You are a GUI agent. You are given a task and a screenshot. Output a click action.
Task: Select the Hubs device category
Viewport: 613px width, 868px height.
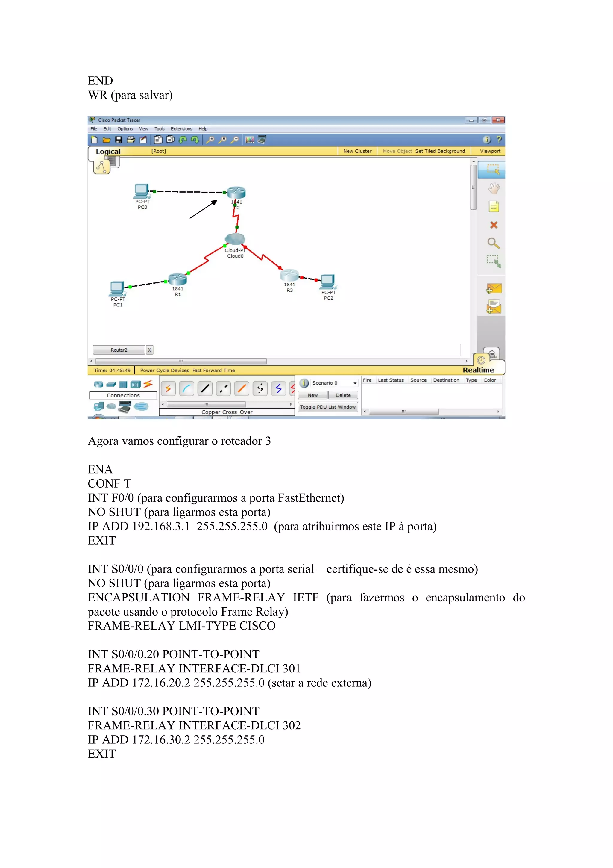(x=123, y=385)
